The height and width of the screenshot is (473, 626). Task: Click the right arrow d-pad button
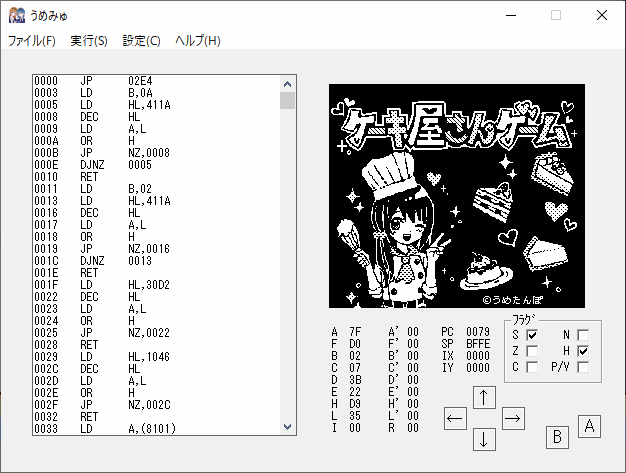click(x=513, y=418)
